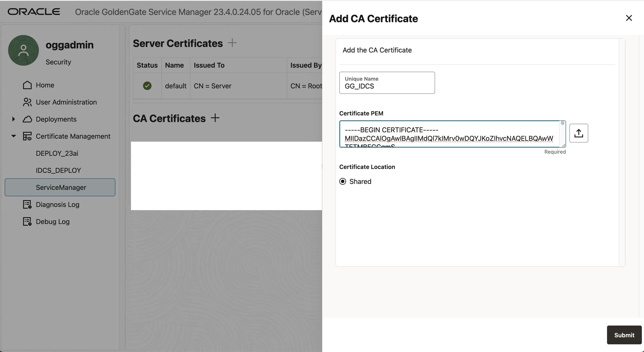
Task: Click the Certificate Management icon
Action: click(x=27, y=136)
